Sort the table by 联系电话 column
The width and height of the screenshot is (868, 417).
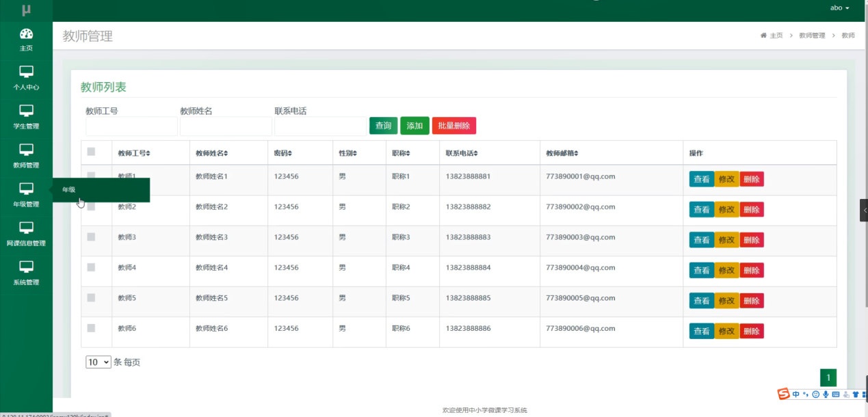coord(462,153)
